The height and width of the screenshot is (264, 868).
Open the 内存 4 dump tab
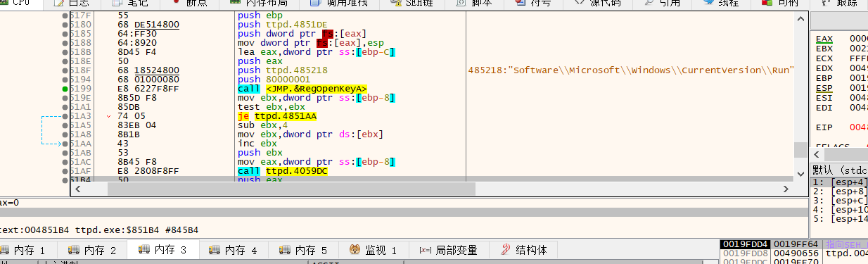coord(233,250)
